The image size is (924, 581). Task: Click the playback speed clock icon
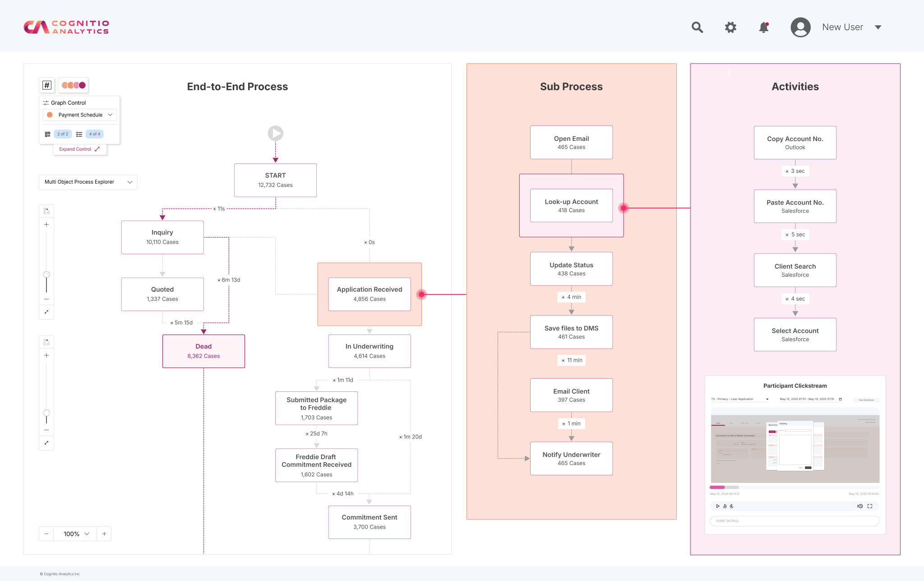[x=860, y=506]
